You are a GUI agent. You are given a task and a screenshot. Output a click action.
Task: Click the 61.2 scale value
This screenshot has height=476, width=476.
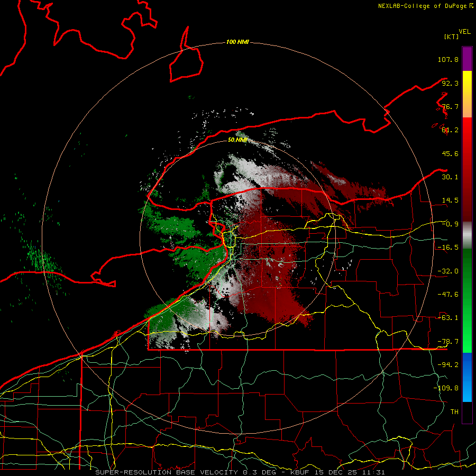(x=450, y=130)
